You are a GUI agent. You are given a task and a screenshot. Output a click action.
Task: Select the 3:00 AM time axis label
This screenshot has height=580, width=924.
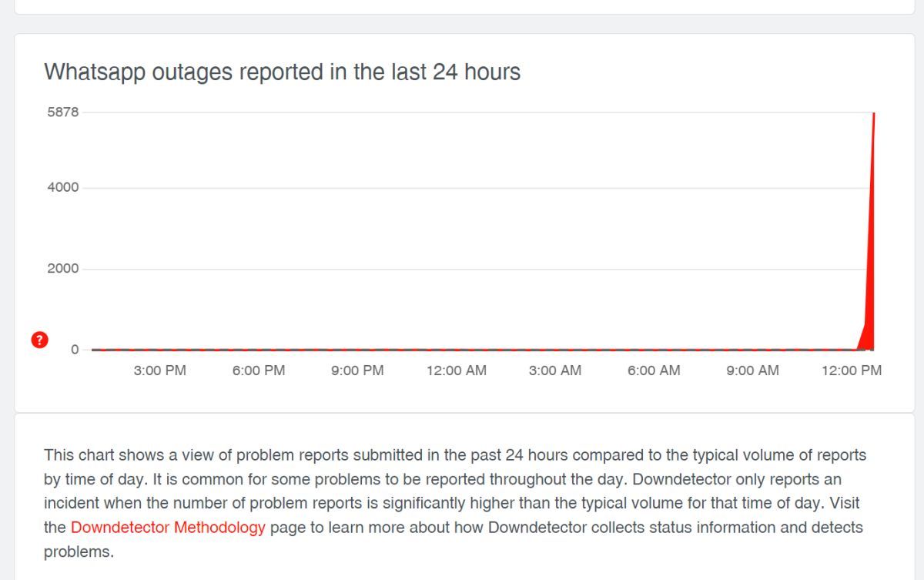pos(555,370)
